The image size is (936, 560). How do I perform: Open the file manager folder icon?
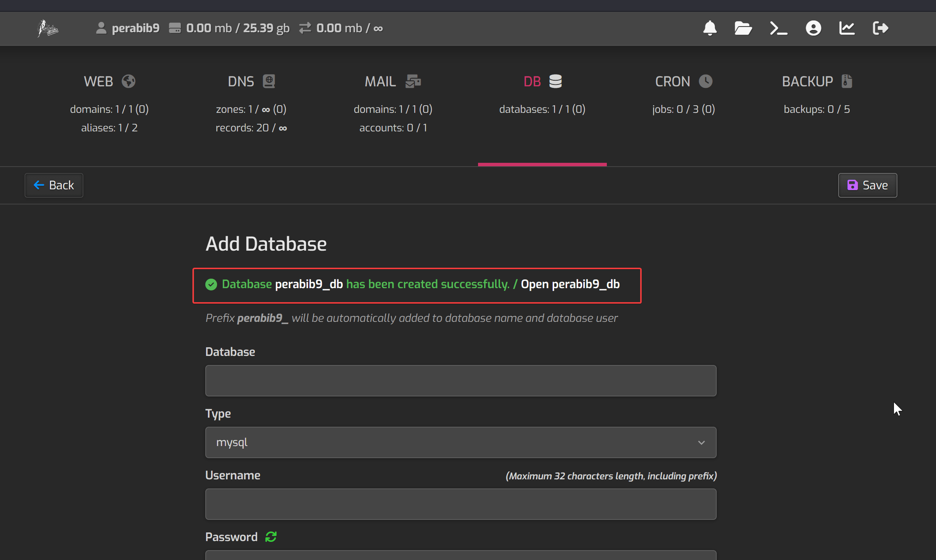743,28
